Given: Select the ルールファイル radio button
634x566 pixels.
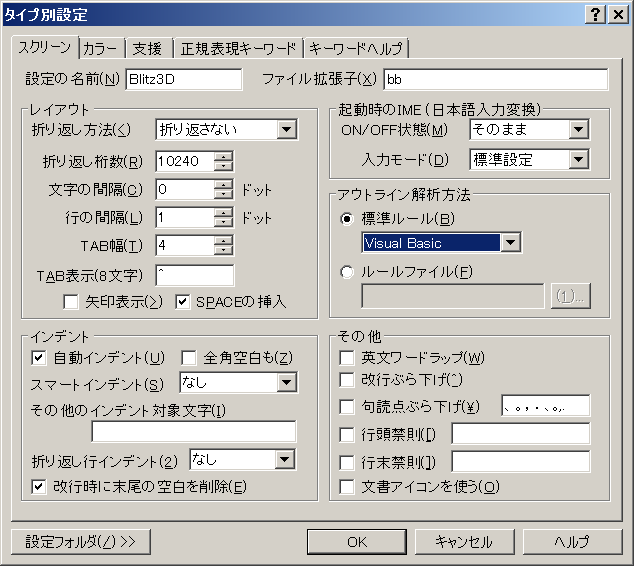Looking at the screenshot, I should point(347,270).
